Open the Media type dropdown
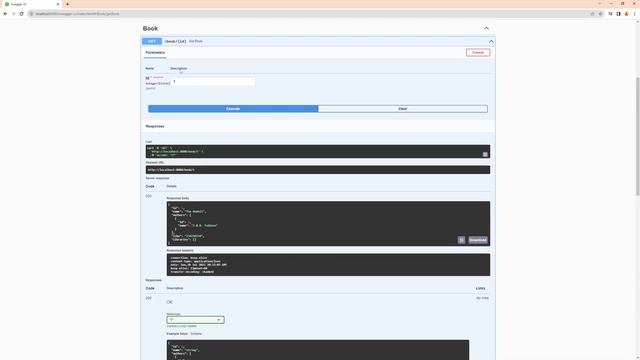640x360 pixels. 195,320
